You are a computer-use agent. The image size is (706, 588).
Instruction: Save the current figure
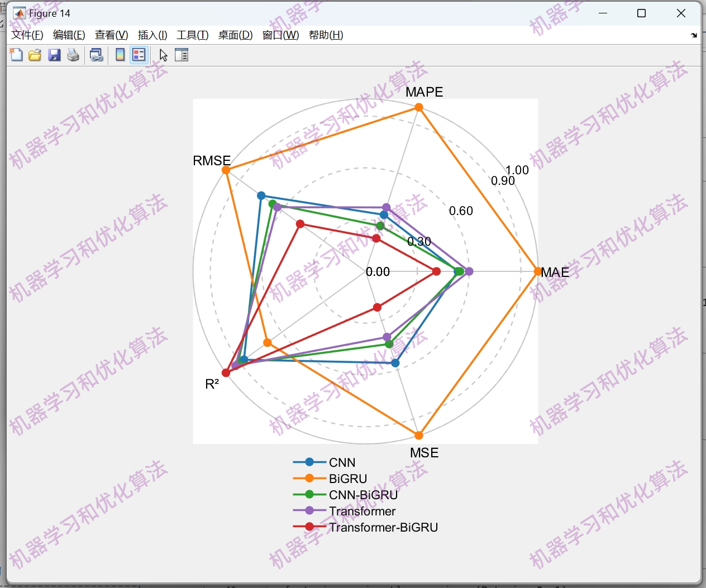(54, 55)
